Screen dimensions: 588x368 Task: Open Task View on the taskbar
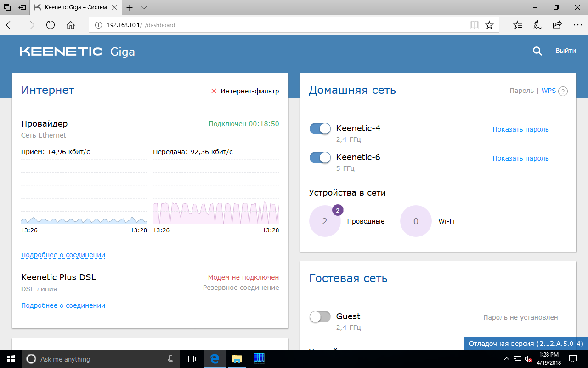(x=191, y=359)
